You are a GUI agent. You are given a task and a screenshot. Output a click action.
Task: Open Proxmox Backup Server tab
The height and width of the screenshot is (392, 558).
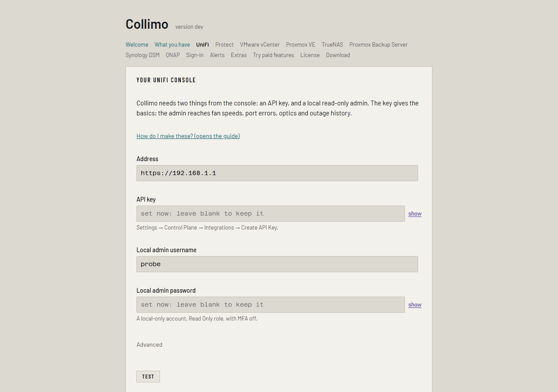point(378,44)
